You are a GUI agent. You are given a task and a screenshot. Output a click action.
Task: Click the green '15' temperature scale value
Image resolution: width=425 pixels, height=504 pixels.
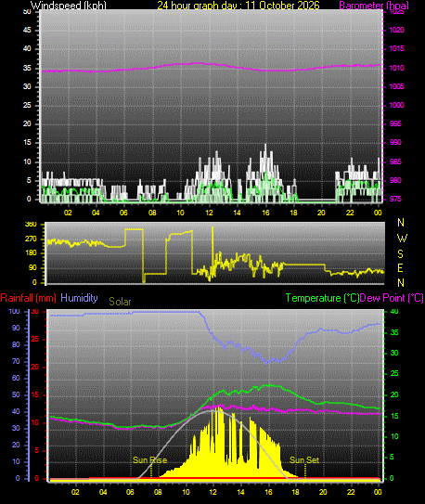pyautogui.click(x=393, y=416)
